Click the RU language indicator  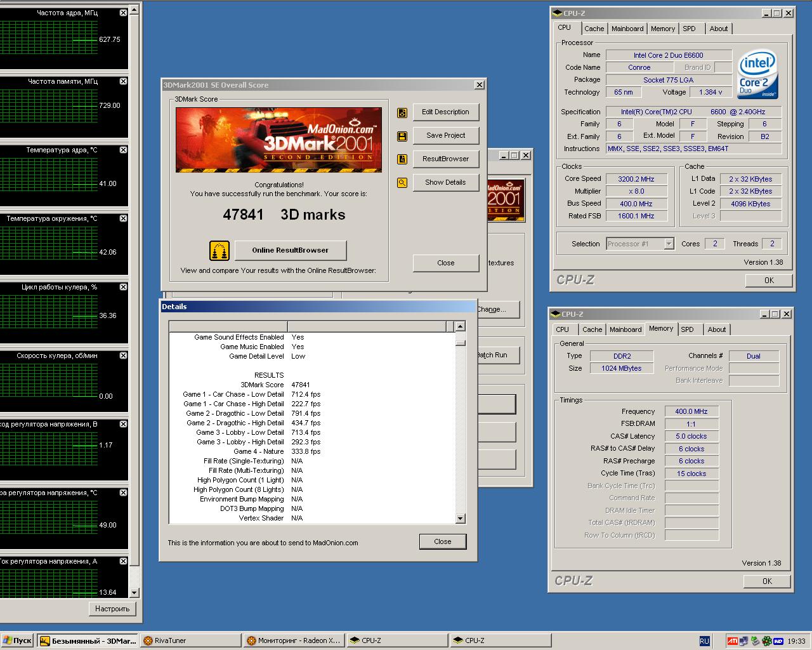point(705,641)
